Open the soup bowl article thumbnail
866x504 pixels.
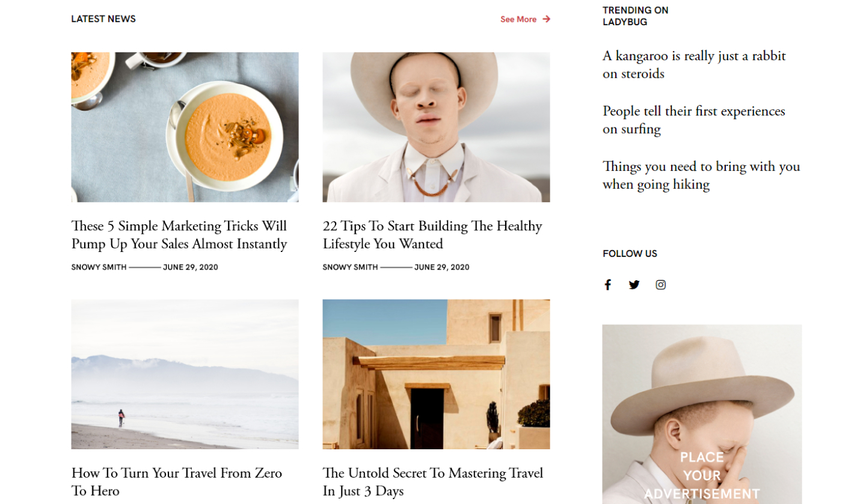pyautogui.click(x=185, y=127)
